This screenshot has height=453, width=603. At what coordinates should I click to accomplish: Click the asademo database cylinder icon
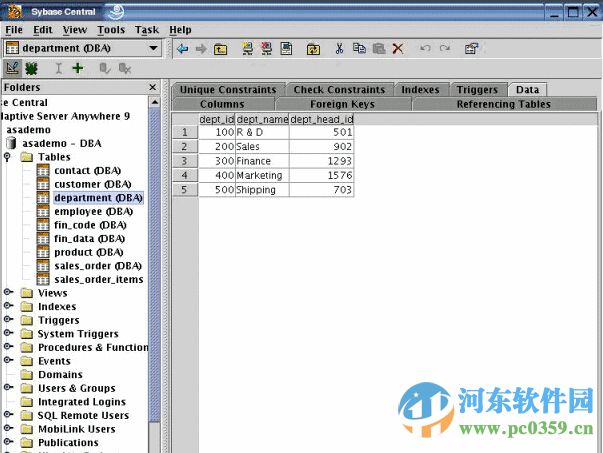pyautogui.click(x=12, y=143)
